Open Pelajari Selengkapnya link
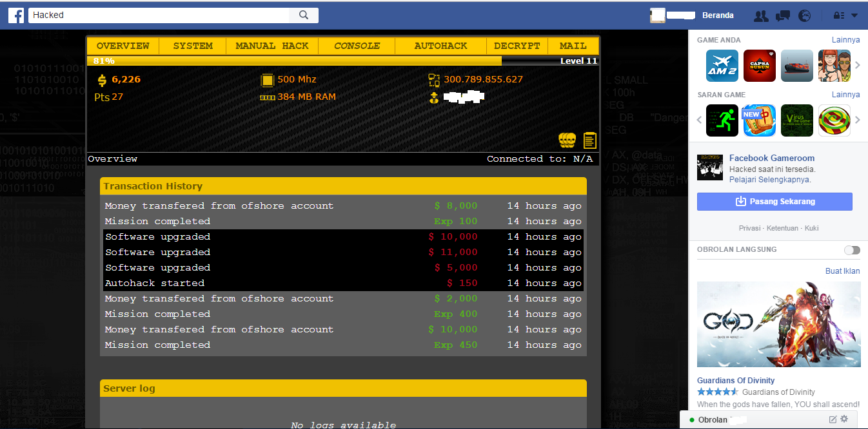Image resolution: width=868 pixels, height=429 pixels. click(770, 180)
